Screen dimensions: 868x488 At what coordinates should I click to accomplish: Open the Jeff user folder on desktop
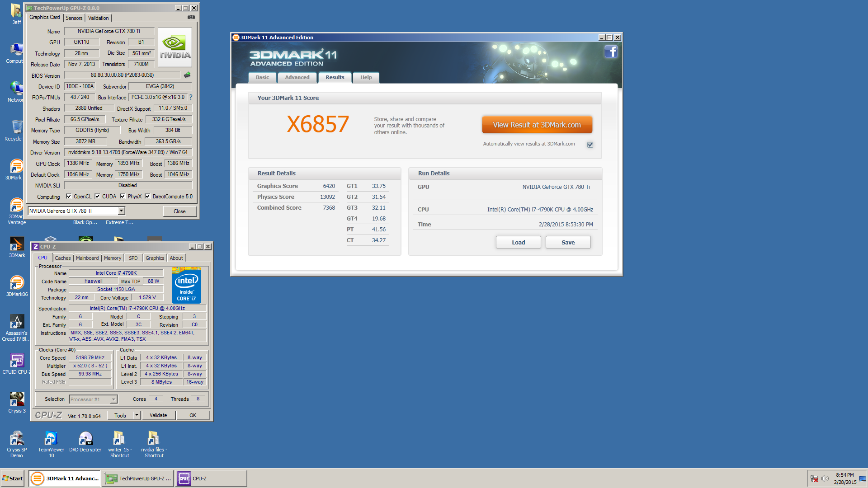16,14
